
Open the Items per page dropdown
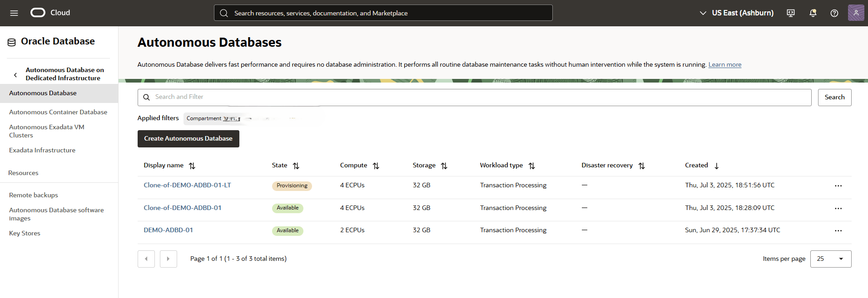[830, 259]
